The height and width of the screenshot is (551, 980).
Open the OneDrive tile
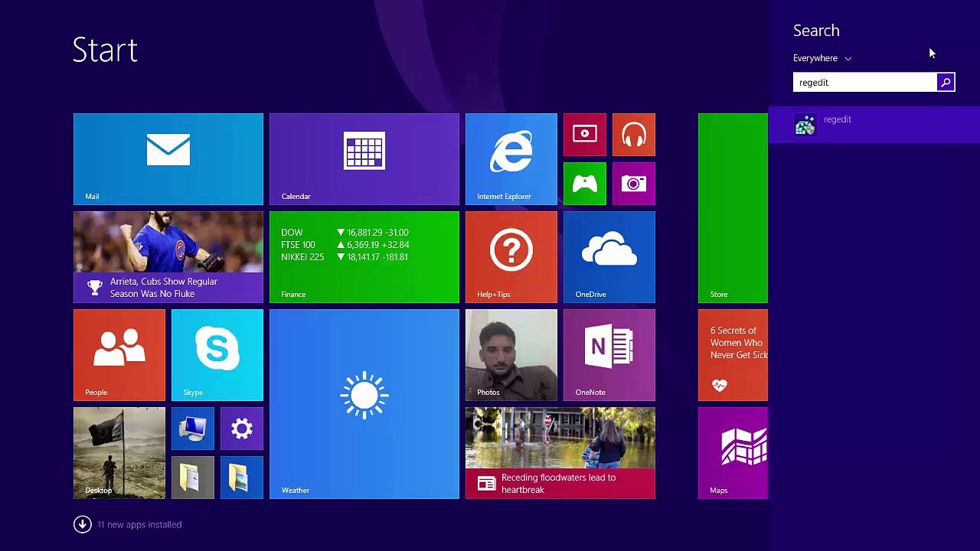[x=609, y=257]
